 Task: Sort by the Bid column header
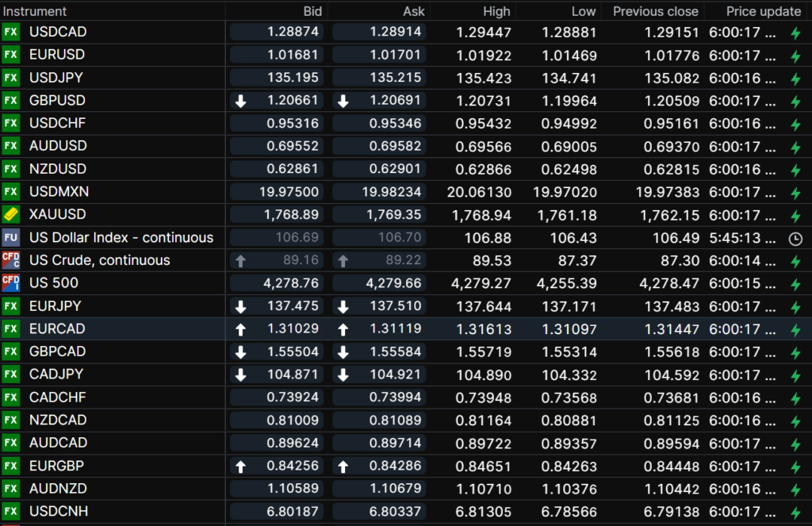pyautogui.click(x=312, y=11)
